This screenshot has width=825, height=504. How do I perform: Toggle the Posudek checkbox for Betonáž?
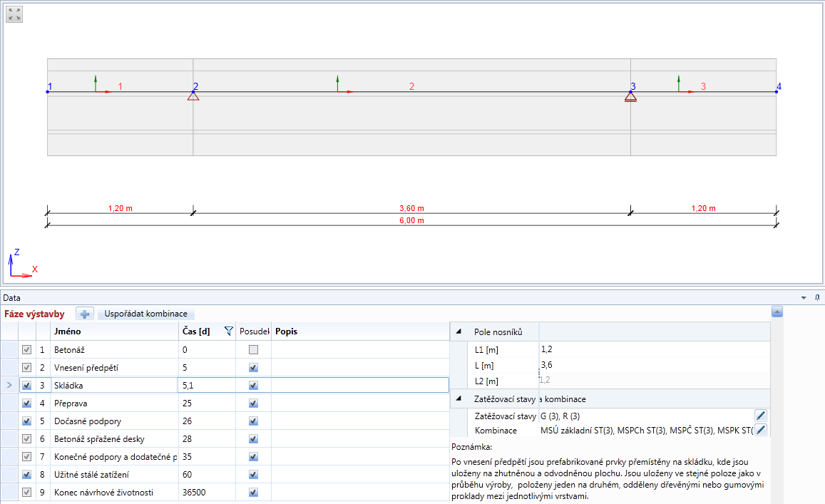[253, 350]
